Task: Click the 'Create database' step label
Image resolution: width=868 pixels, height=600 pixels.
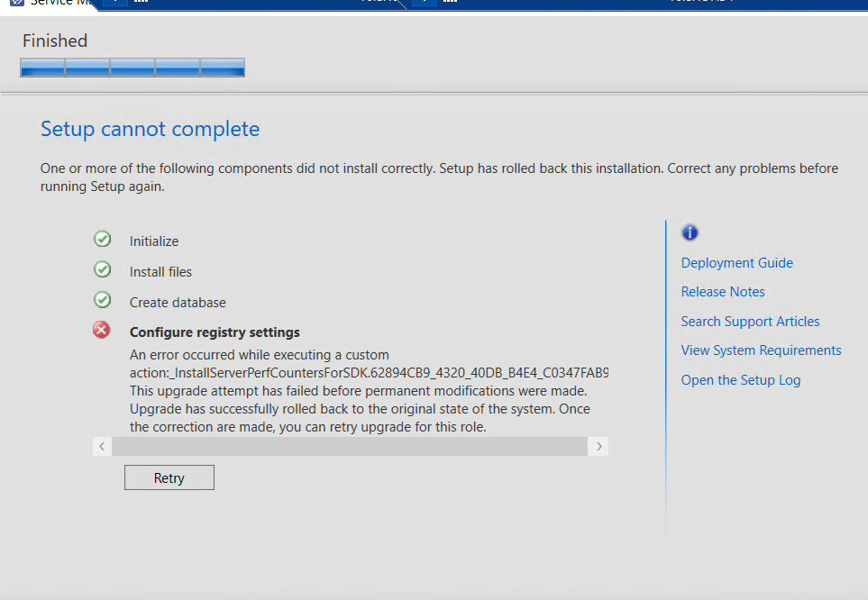Action: coord(178,302)
